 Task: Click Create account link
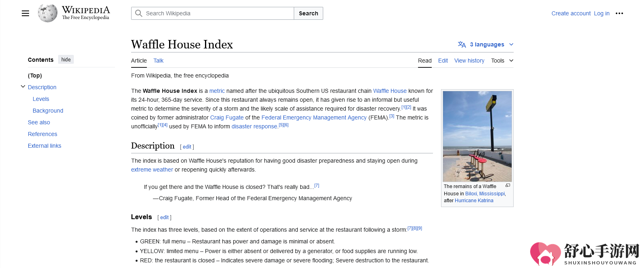click(571, 13)
